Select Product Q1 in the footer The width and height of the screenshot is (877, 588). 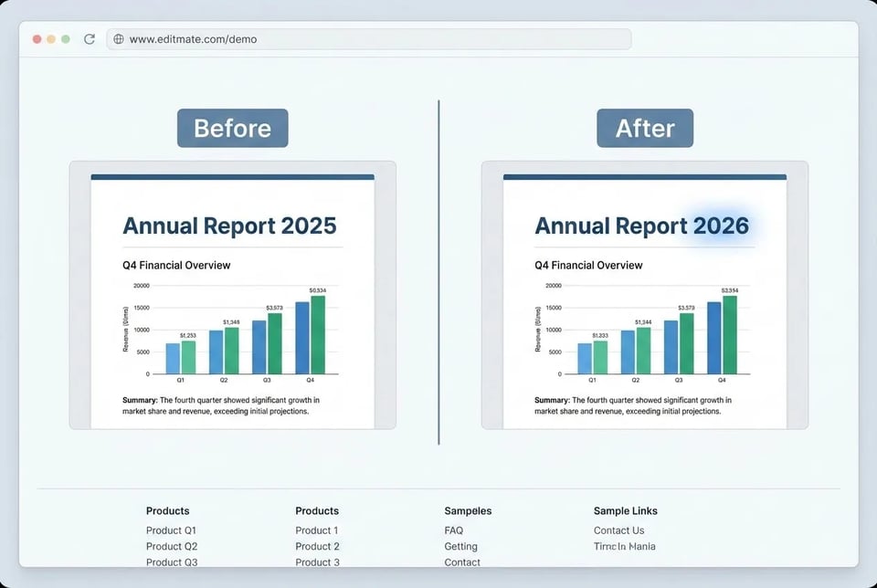(x=172, y=530)
